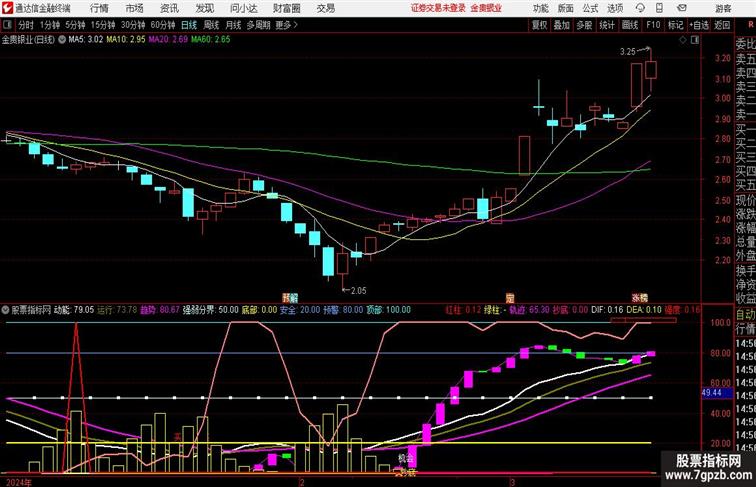Open the 财富圈 menu
Screen dimensions: 756x487
coord(287,8)
